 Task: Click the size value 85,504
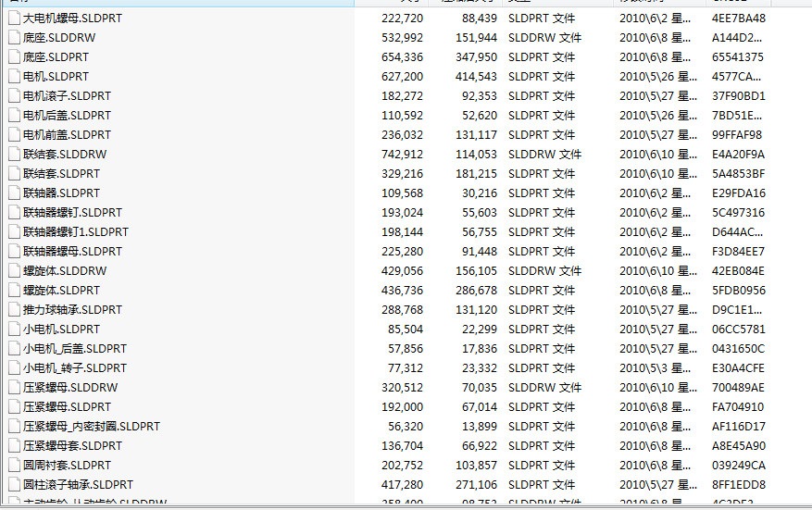pyautogui.click(x=406, y=330)
